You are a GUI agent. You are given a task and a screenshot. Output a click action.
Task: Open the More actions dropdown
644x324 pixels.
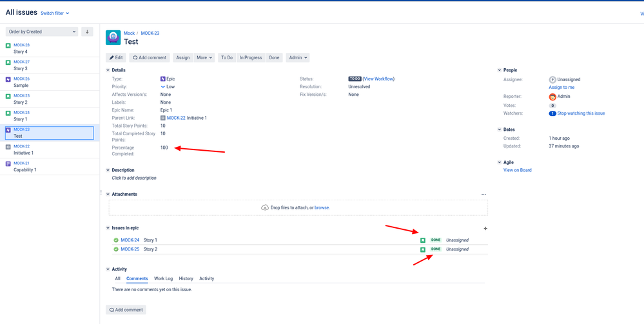click(x=204, y=57)
